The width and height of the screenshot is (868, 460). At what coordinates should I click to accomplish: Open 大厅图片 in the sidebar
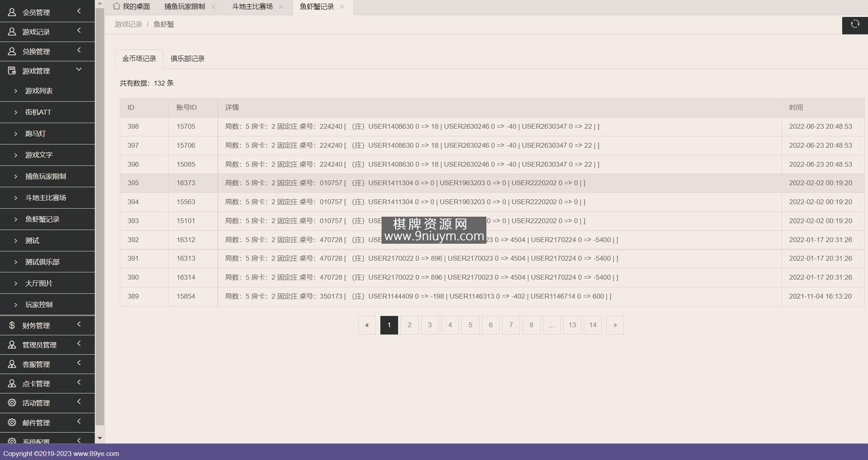(x=47, y=283)
